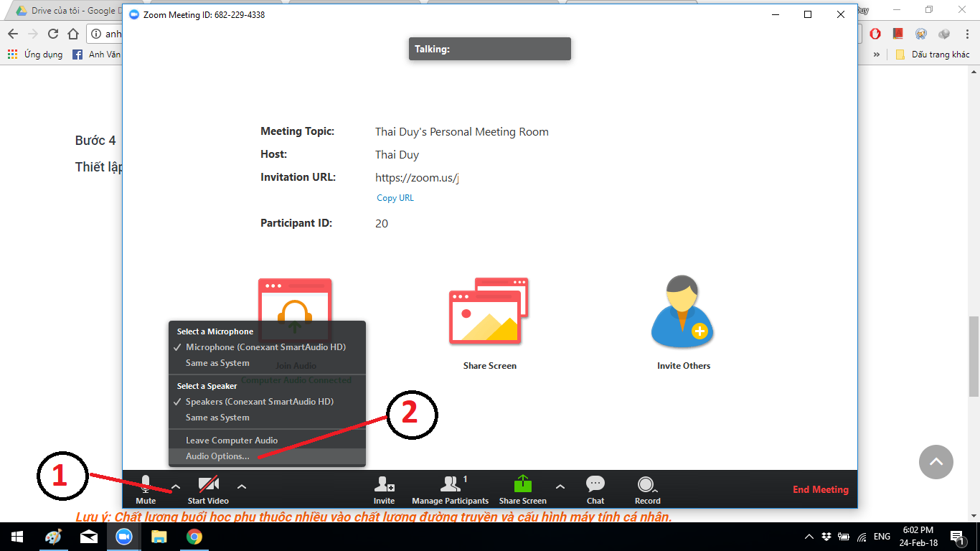Image resolution: width=980 pixels, height=551 pixels.
Task: Click meeting topic Thai Duy's Personal Meeting Room
Action: coord(462,132)
